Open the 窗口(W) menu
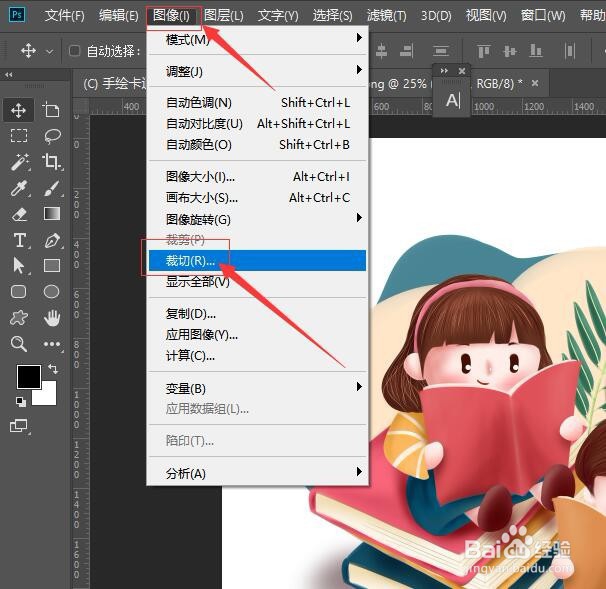This screenshot has height=589, width=606. pos(543,15)
